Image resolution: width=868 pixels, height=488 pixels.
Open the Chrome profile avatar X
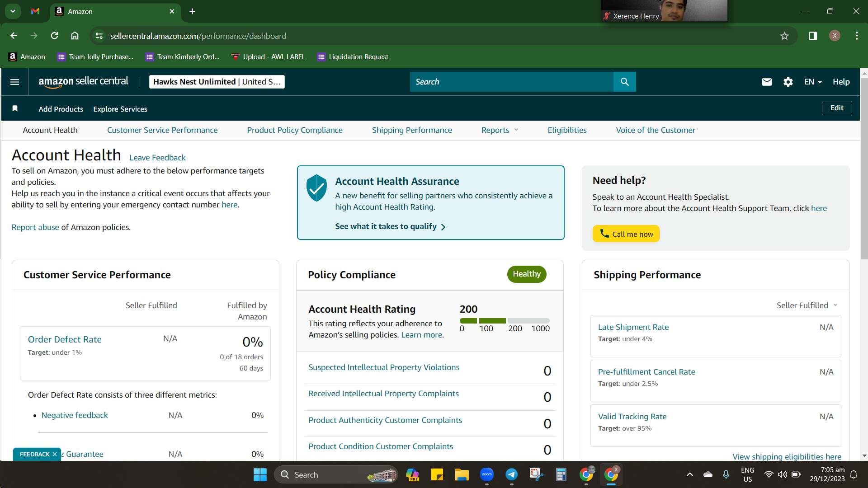click(x=835, y=36)
